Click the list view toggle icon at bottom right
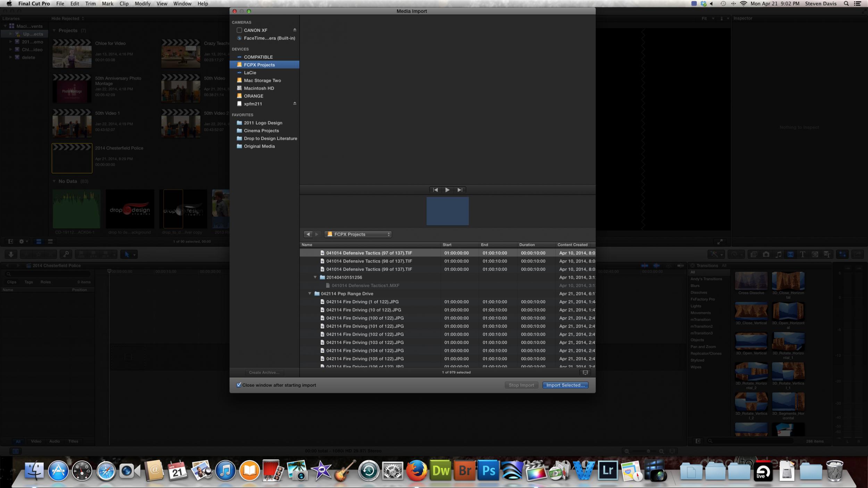Screen dimensions: 868x488 (x=585, y=372)
